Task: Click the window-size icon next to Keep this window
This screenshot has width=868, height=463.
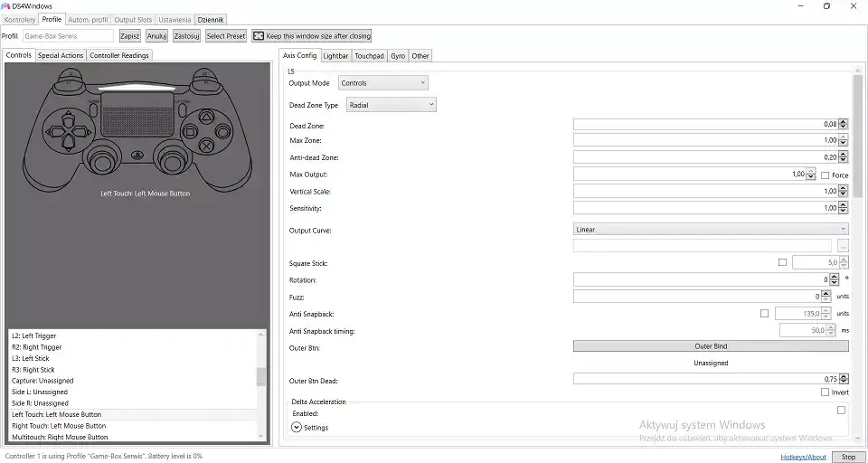Action: [x=258, y=36]
